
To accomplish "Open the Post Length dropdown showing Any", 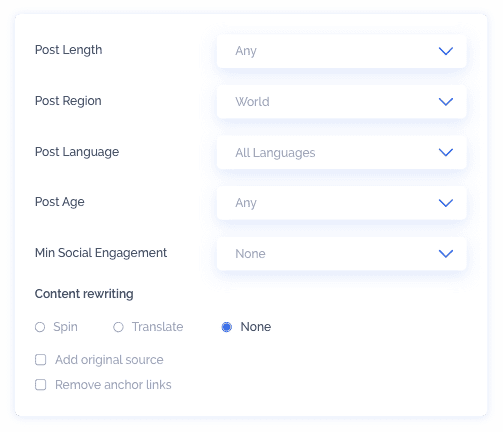I will point(341,51).
